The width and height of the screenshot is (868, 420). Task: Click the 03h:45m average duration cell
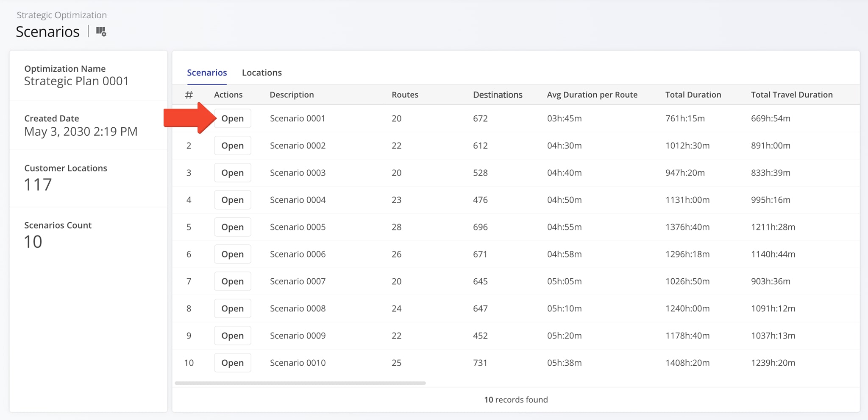pos(564,118)
